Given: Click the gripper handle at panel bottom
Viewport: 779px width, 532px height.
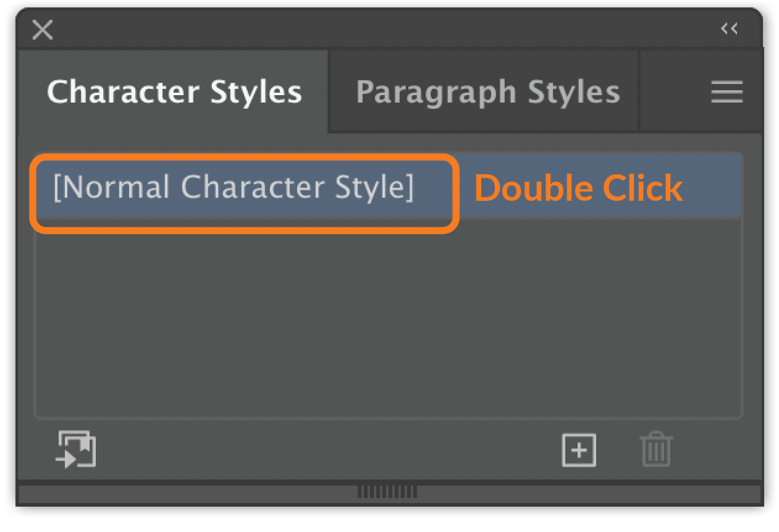Looking at the screenshot, I should tap(387, 492).
